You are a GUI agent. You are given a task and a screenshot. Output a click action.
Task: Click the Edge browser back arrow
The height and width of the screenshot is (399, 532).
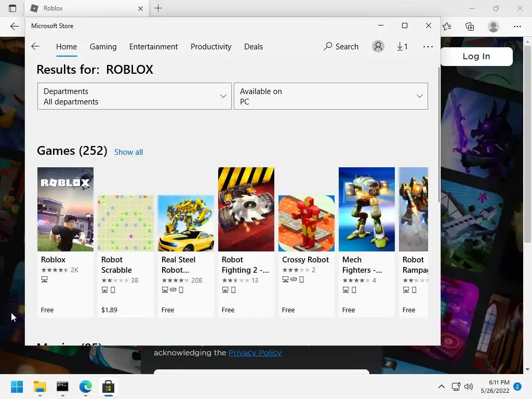click(x=14, y=26)
